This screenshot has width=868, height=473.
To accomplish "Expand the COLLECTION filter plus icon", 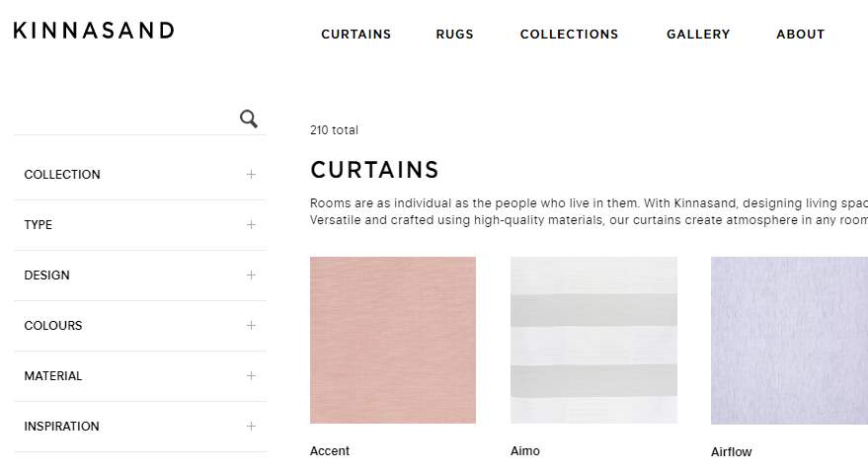I will click(x=251, y=175).
